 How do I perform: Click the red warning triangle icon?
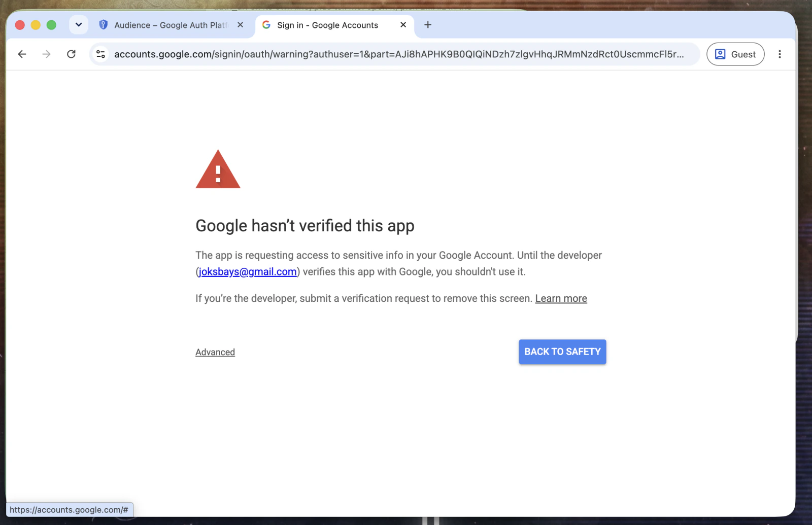218,169
